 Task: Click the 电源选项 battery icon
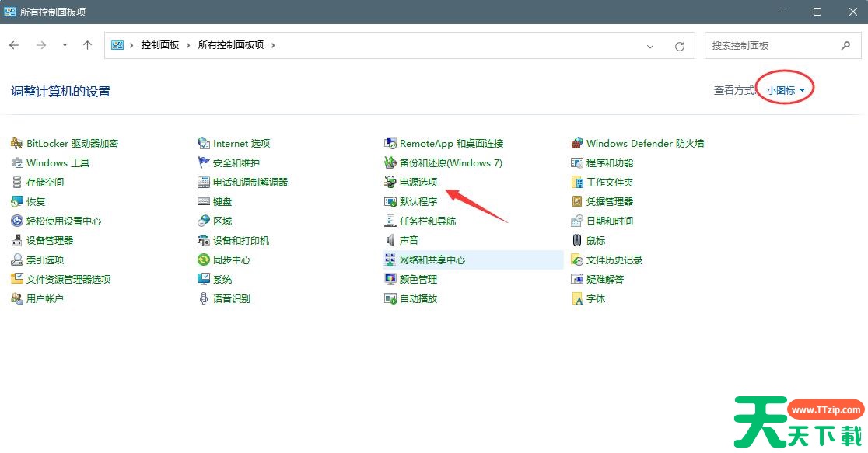[x=390, y=182]
